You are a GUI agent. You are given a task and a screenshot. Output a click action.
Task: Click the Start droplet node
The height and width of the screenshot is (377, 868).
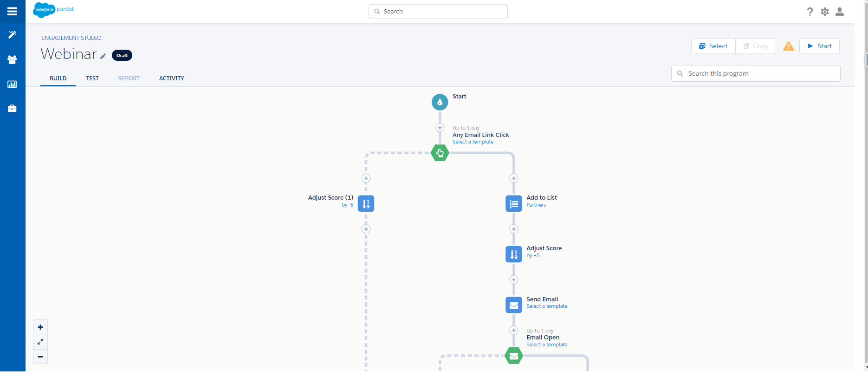[440, 102]
